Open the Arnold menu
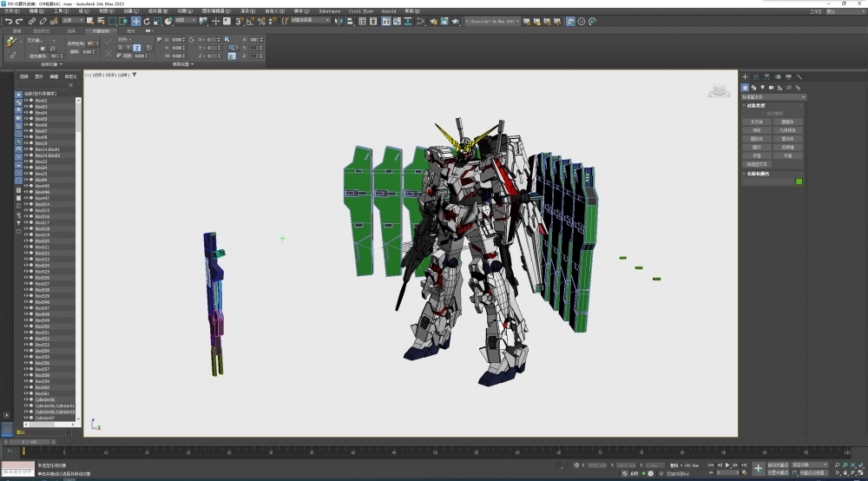Viewport: 868px width, 481px height. click(x=388, y=11)
